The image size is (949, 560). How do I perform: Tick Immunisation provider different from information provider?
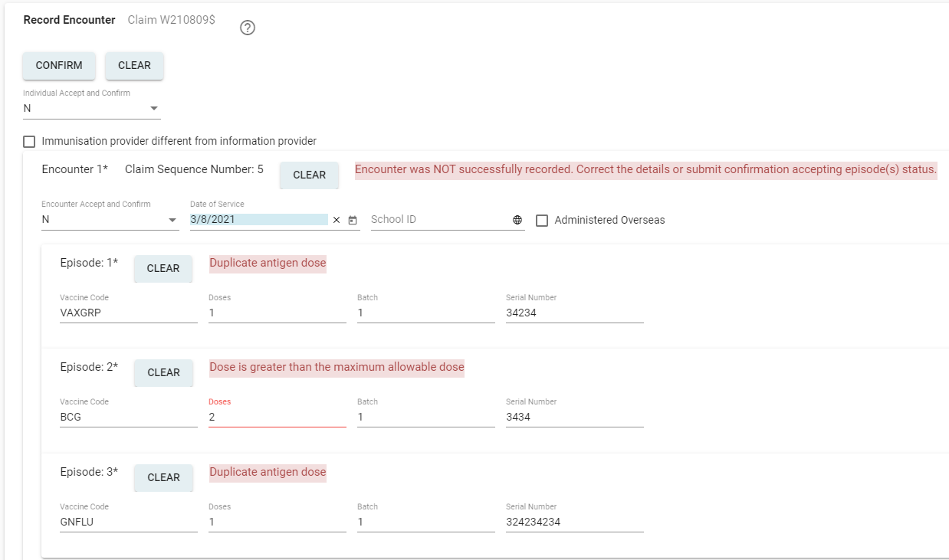[30, 142]
